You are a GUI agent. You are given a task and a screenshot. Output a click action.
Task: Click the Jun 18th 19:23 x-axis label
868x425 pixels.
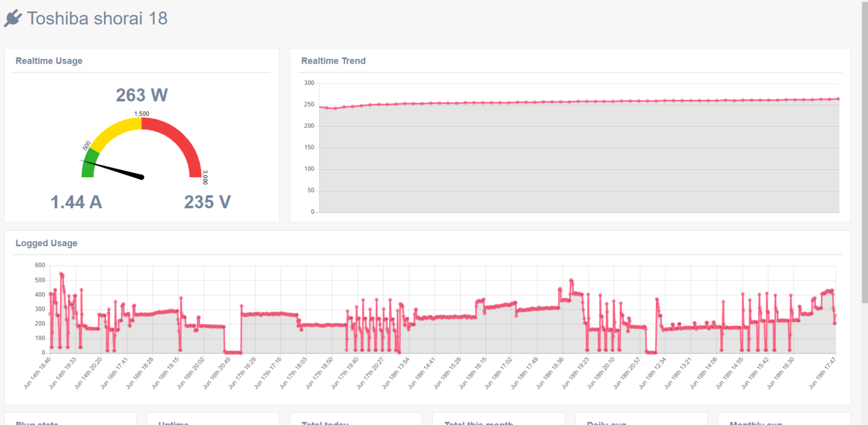(x=576, y=373)
